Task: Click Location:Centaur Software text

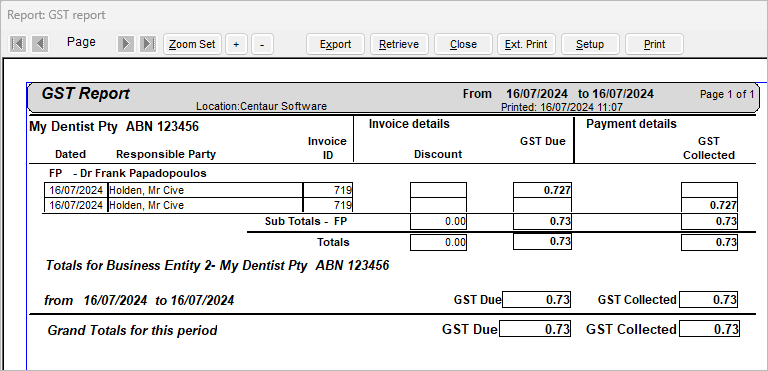Action: tap(262, 106)
